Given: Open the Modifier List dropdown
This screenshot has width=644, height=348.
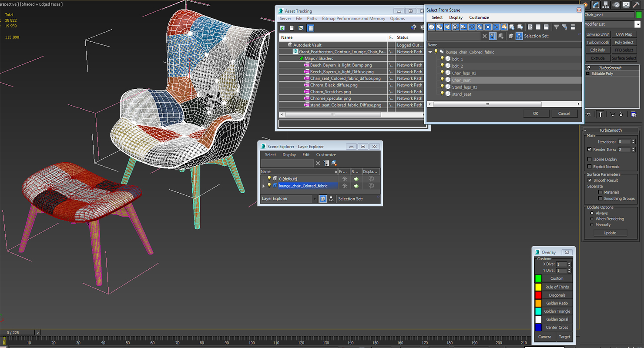Looking at the screenshot, I should point(637,24).
